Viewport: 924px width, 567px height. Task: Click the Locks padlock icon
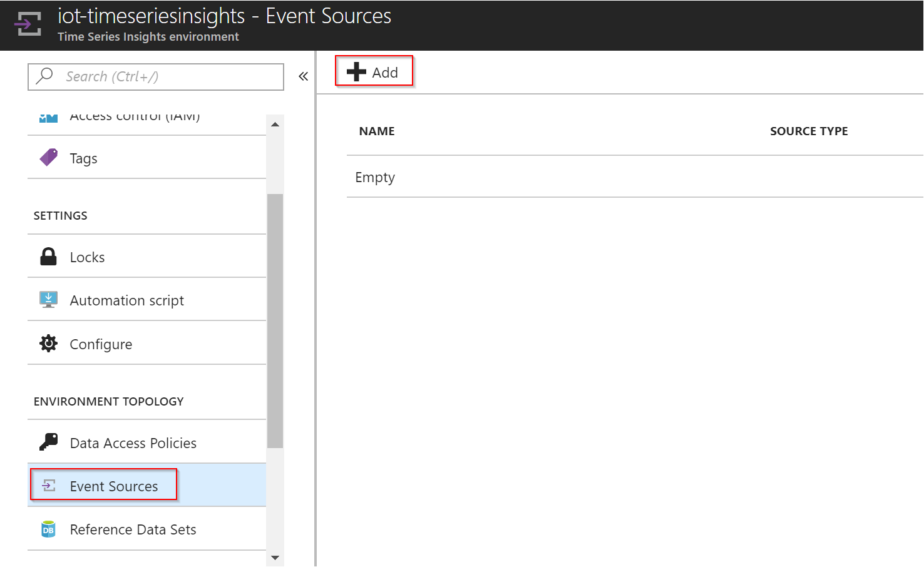coord(48,257)
